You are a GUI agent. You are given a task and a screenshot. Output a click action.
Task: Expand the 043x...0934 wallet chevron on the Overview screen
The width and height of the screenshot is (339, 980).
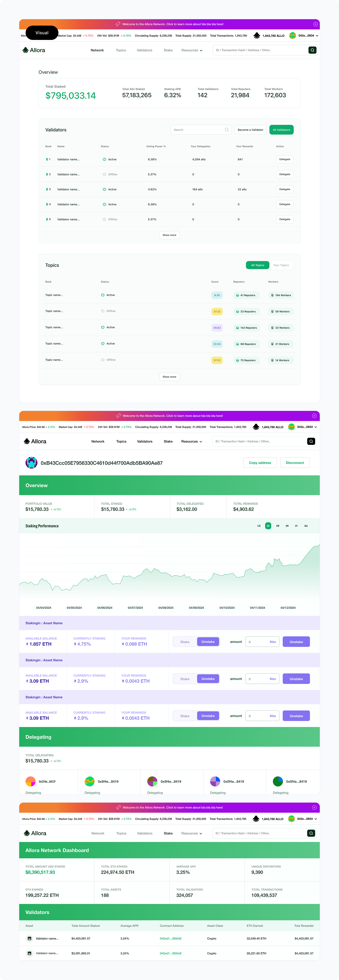[317, 35]
